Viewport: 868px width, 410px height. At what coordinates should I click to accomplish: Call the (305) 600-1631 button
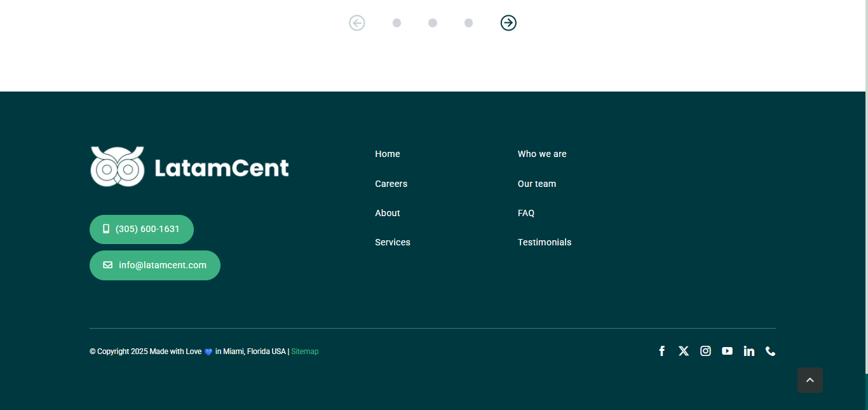(x=142, y=229)
